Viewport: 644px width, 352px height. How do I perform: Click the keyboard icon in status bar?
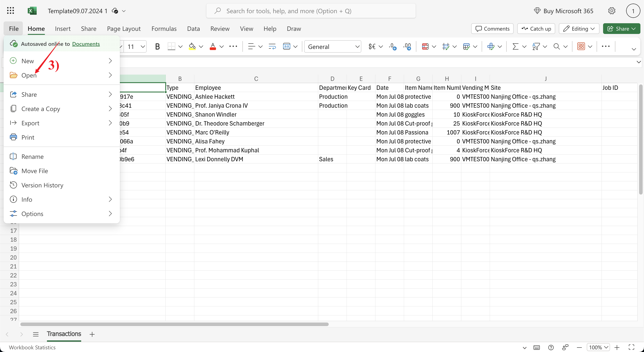536,347
